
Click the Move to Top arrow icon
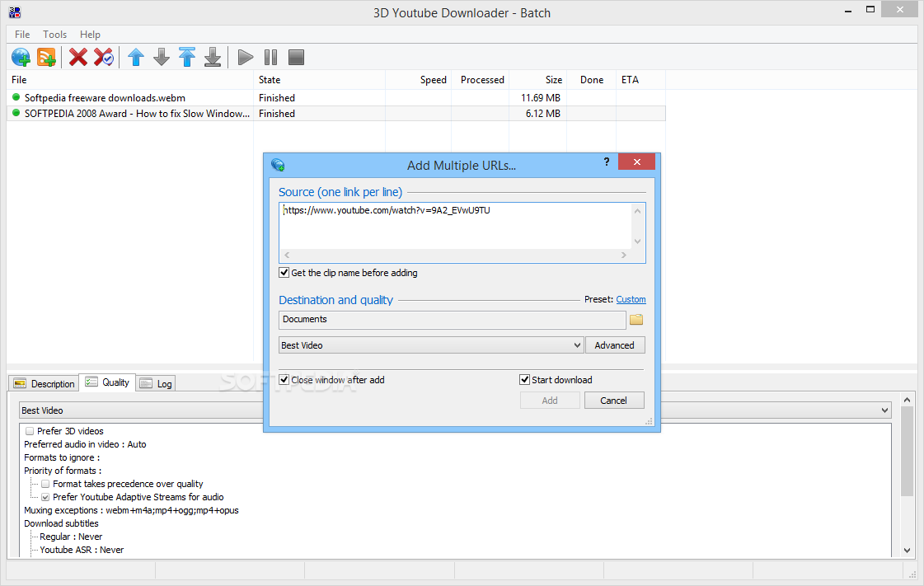pyautogui.click(x=187, y=57)
